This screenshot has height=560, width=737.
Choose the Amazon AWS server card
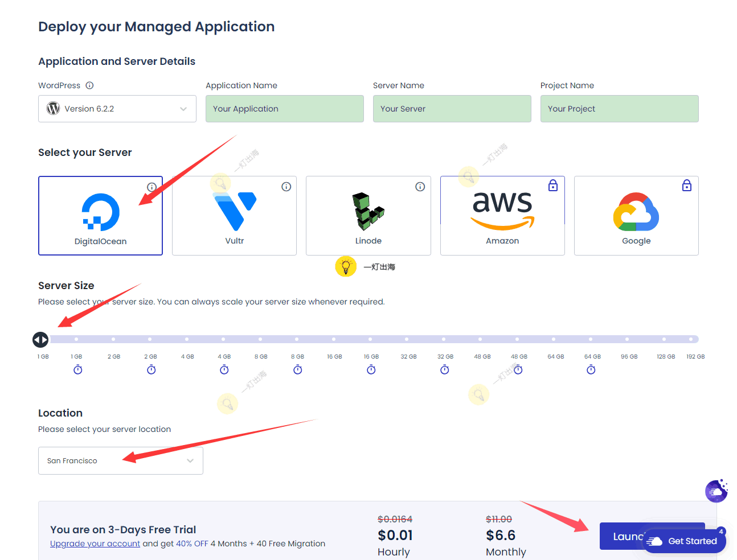tap(502, 216)
